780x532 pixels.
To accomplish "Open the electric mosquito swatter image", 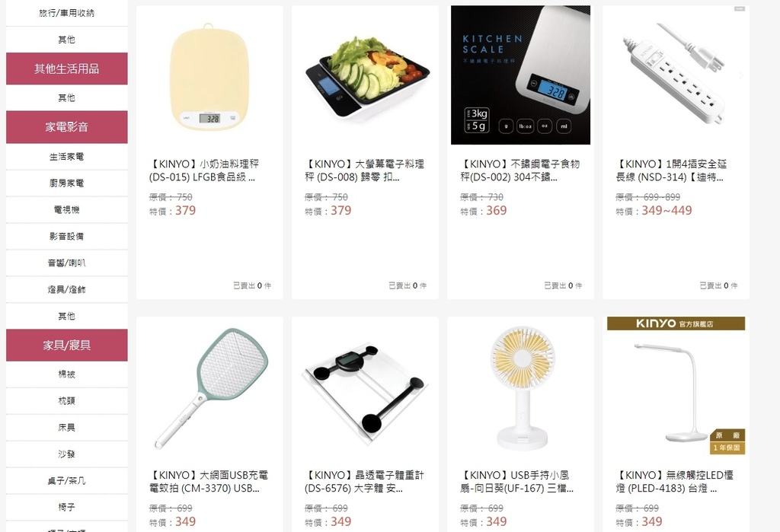I will (209, 387).
